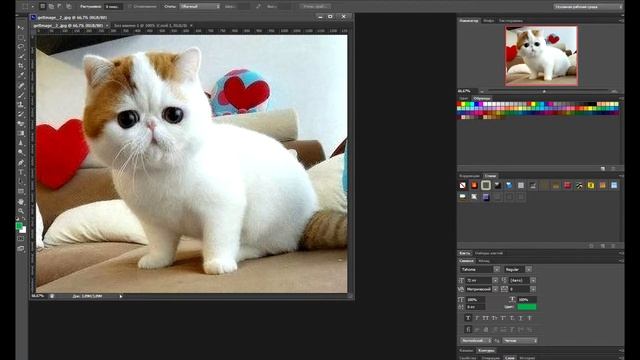Select the Healing Brush tool
The image size is (640, 360).
(21, 86)
